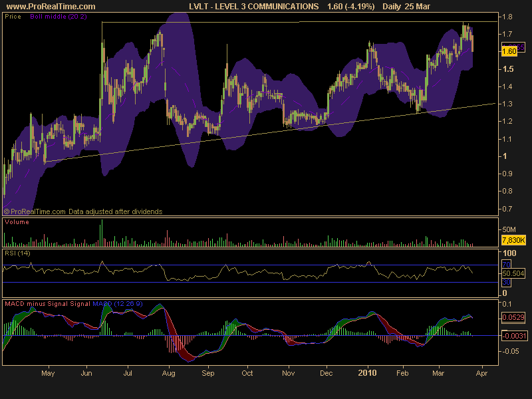Click the -0.0031 MACD histogram value tag
The width and height of the screenshot is (532, 399).
tap(514, 336)
